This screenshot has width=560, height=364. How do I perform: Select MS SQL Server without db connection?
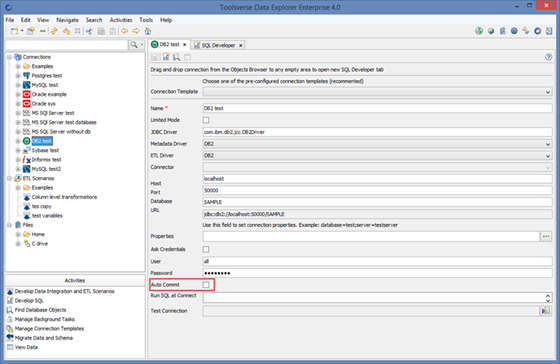click(x=61, y=132)
